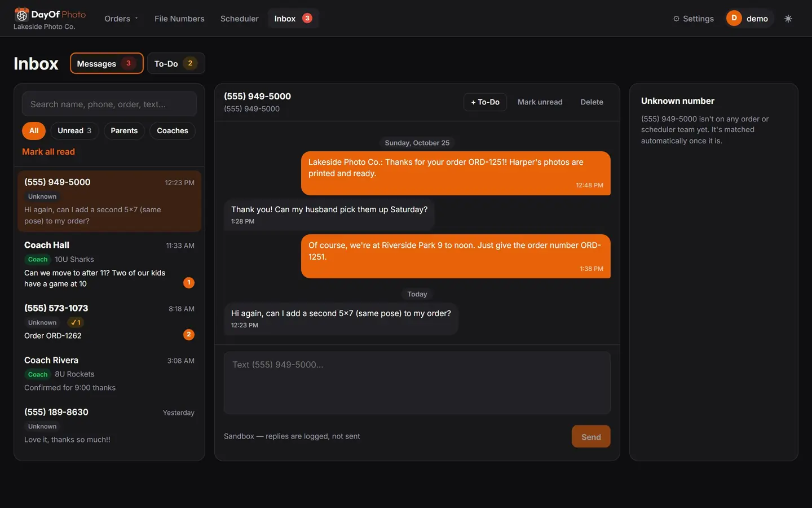Open the (555) 949-5000 conversation in list
812x508 pixels.
109,201
